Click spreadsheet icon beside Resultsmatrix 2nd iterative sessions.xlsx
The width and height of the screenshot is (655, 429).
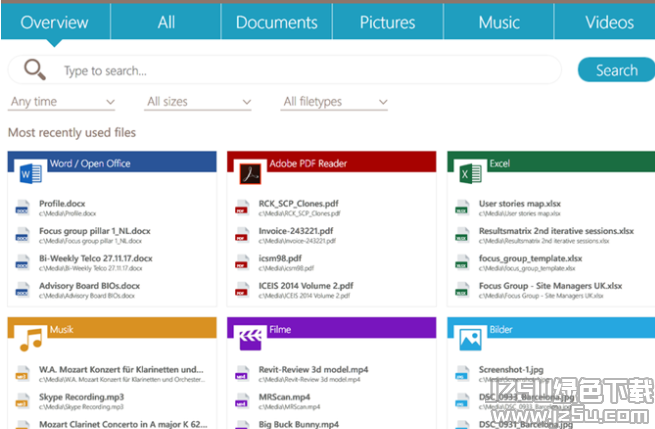[x=462, y=235]
